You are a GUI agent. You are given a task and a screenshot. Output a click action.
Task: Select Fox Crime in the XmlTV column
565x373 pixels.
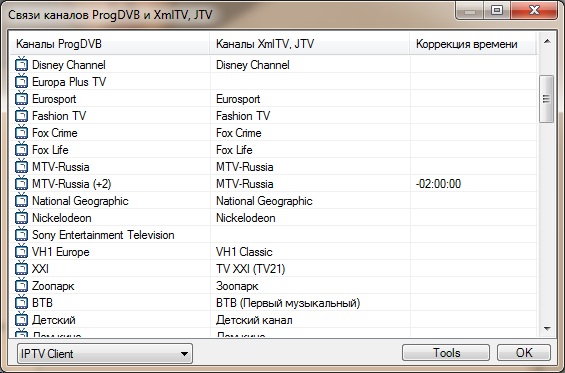239,133
